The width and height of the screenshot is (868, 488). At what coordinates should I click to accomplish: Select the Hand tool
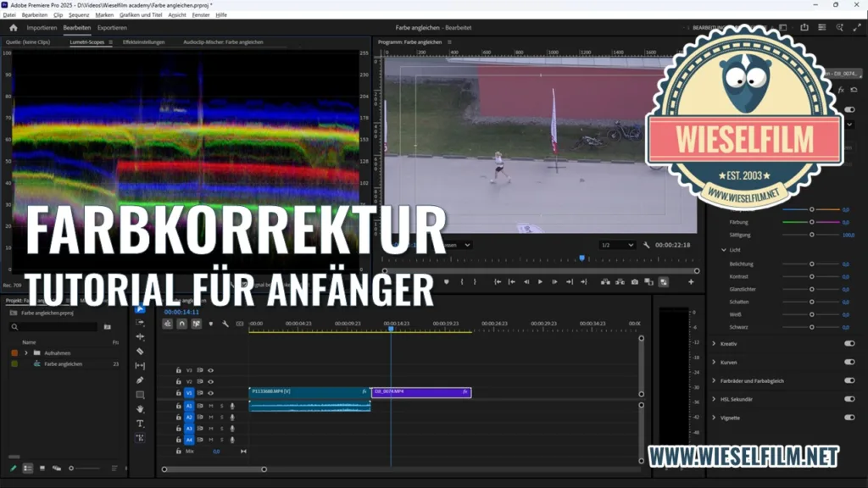point(139,409)
